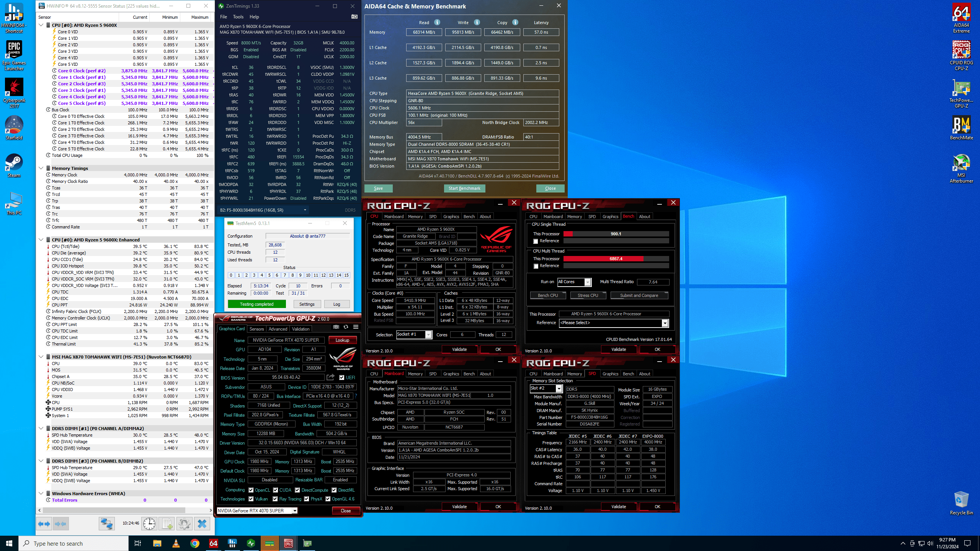Take ZenTimings screenshot with camera icon
This screenshot has width=980, height=551.
pos(354,16)
